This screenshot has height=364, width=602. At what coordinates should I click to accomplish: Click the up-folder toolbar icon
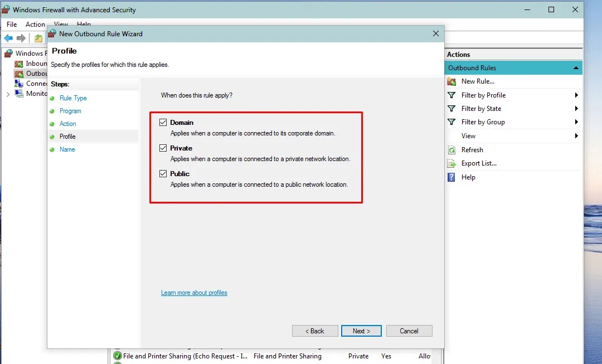[38, 38]
